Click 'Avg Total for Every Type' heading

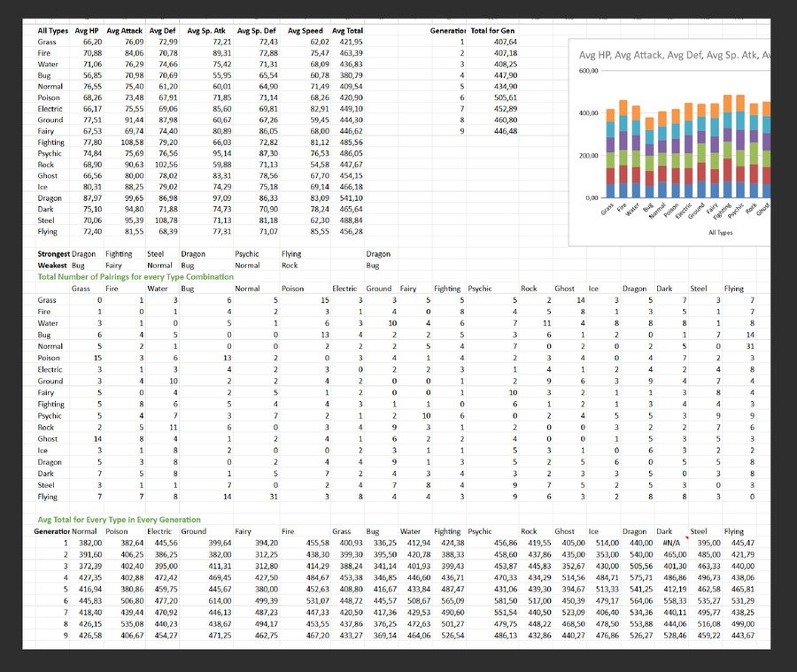pos(119,520)
